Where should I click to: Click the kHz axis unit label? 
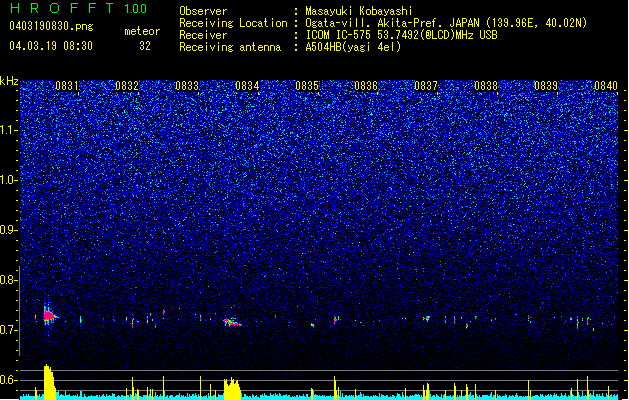tap(9, 81)
